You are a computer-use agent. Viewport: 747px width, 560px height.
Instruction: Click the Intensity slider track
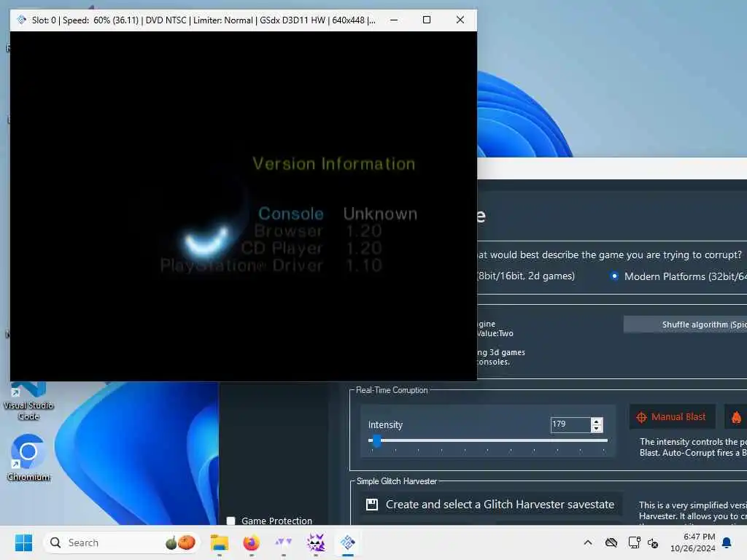point(488,440)
